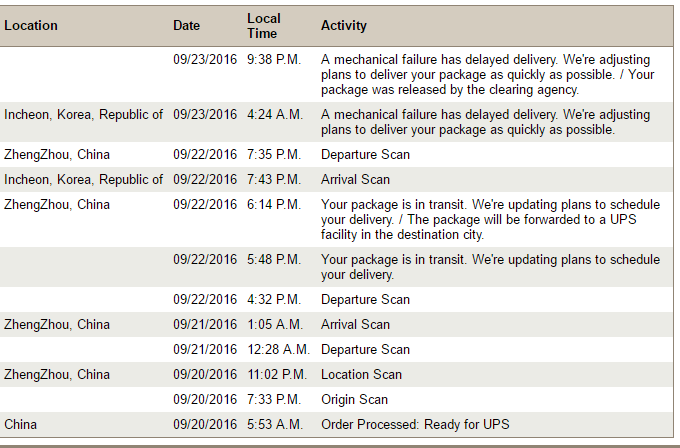680x448 pixels.
Task: Click the 09/20/2016 date beside 5:53 A.M.
Action: click(x=205, y=425)
